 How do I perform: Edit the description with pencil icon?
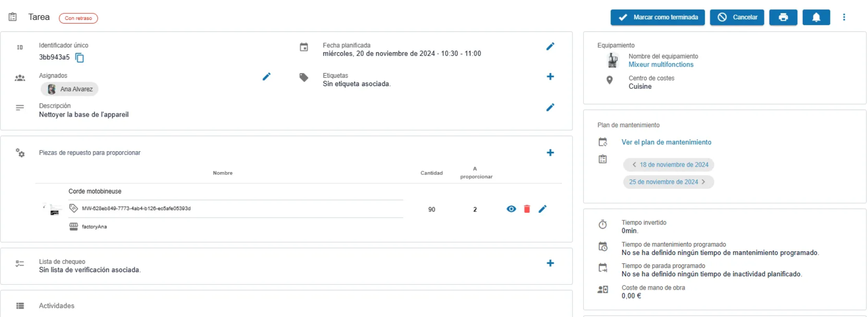coord(550,107)
